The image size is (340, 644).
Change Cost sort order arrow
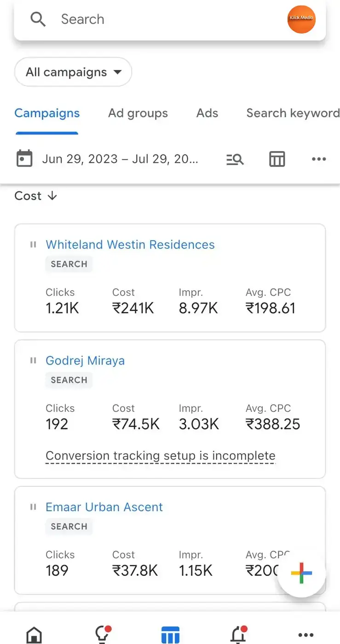click(x=52, y=195)
